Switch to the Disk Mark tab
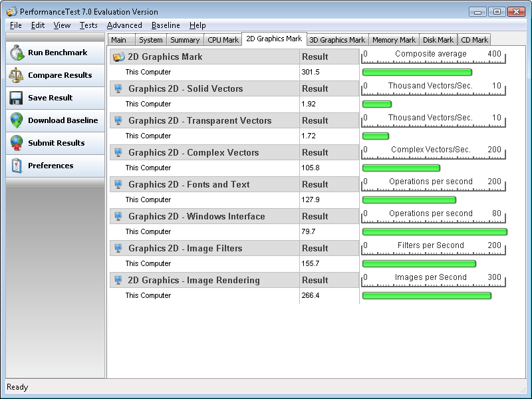 tap(438, 40)
